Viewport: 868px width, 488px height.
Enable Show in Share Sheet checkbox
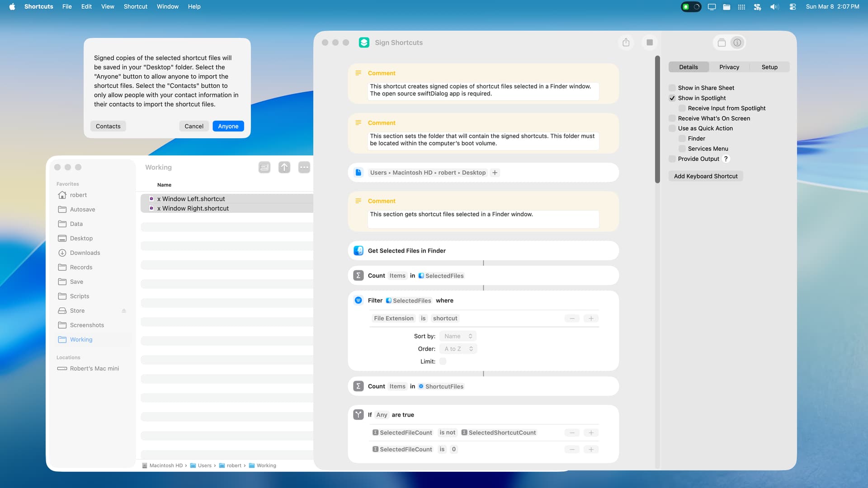tap(672, 88)
